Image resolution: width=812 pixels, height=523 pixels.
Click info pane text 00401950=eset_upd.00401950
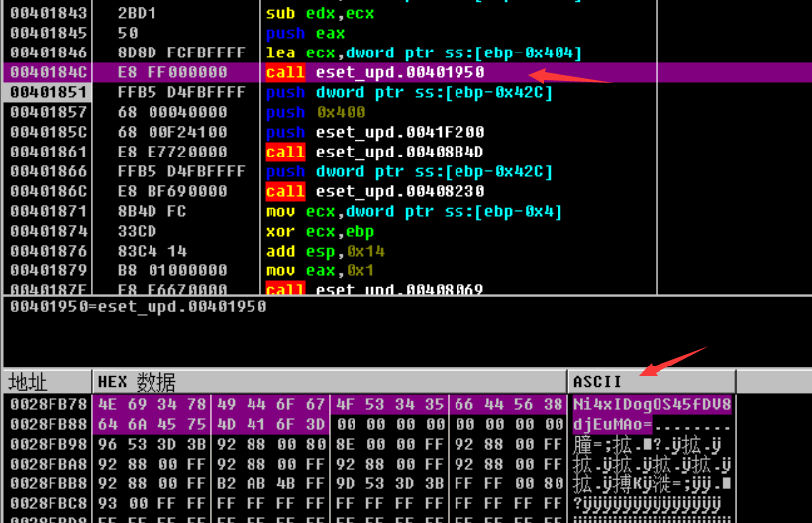[x=139, y=306]
